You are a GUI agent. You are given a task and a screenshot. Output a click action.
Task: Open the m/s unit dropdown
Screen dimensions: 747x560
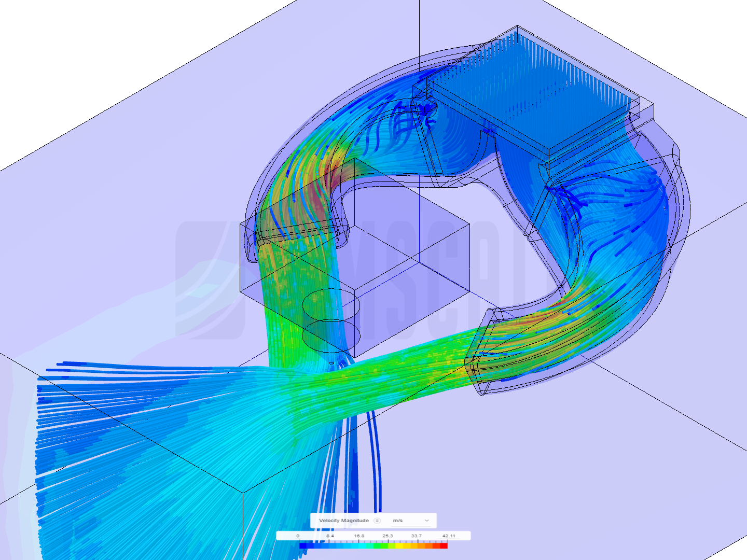tap(411, 521)
